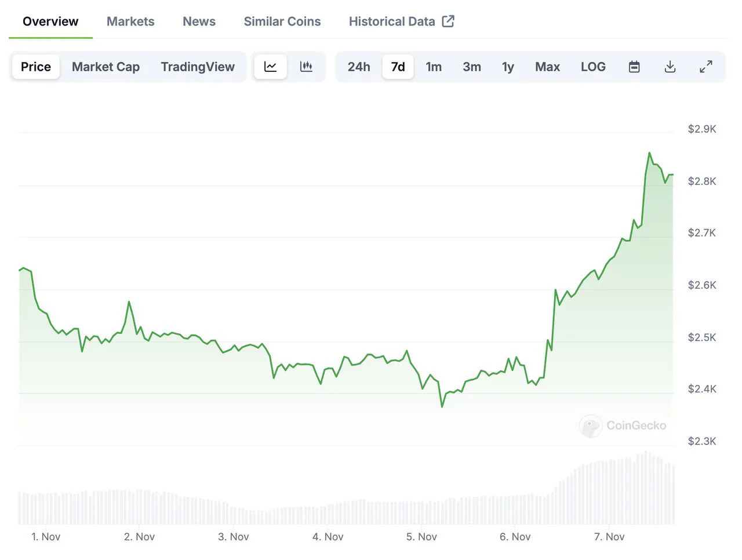Click the $2.4K y-axis label
The image size is (742, 560).
(x=702, y=388)
